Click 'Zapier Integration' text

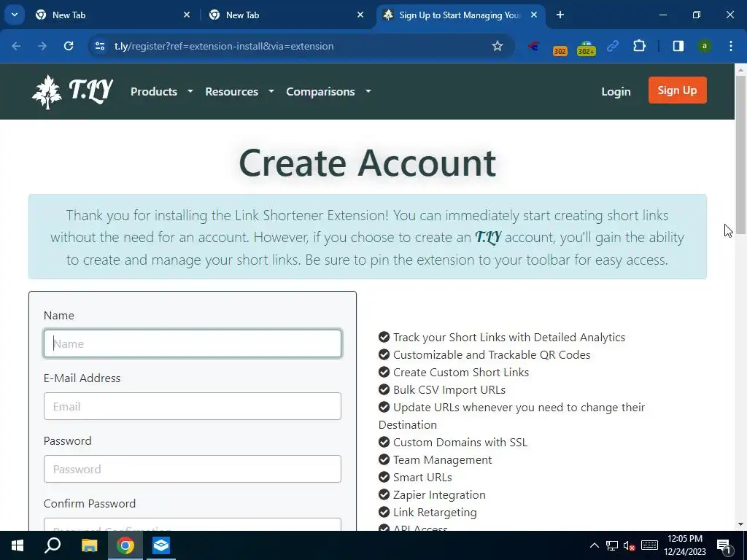[439, 495]
